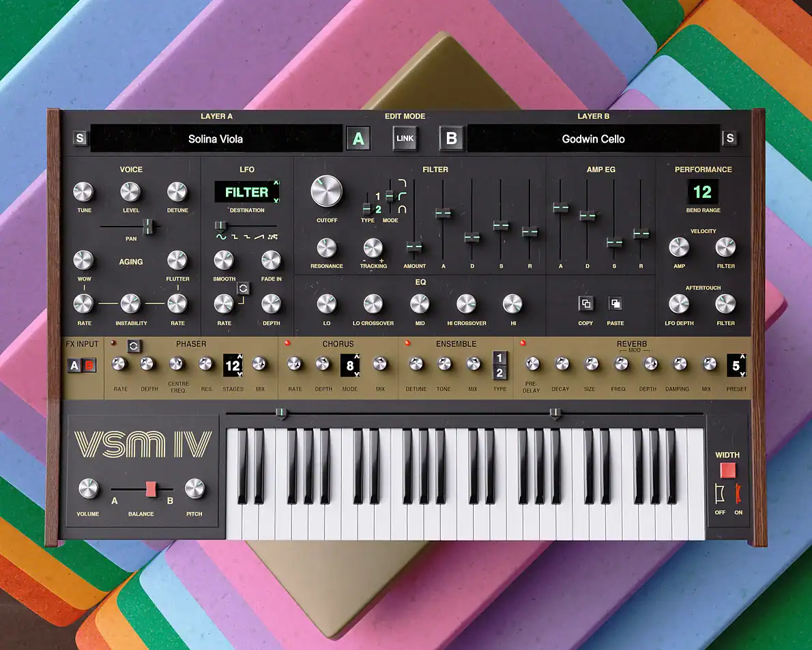812x650 pixels.
Task: Click the Paste layer icon
Action: coord(615,304)
